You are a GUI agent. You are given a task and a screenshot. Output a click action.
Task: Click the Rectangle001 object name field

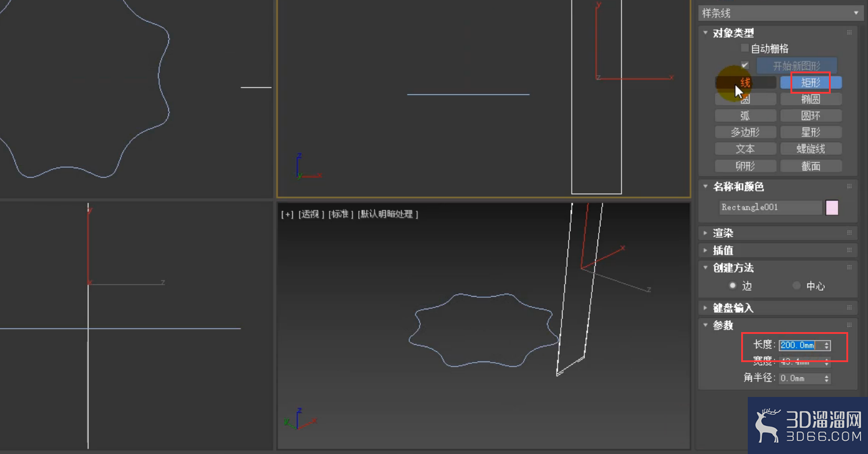[x=771, y=207]
